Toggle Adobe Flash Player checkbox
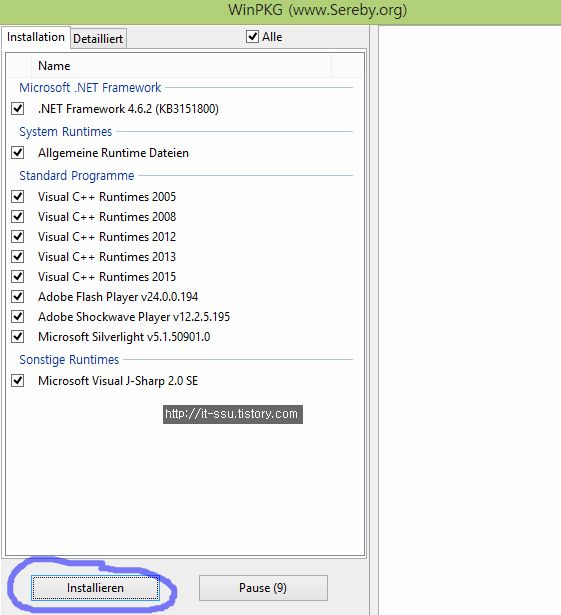This screenshot has height=615, width=561. click(x=18, y=297)
